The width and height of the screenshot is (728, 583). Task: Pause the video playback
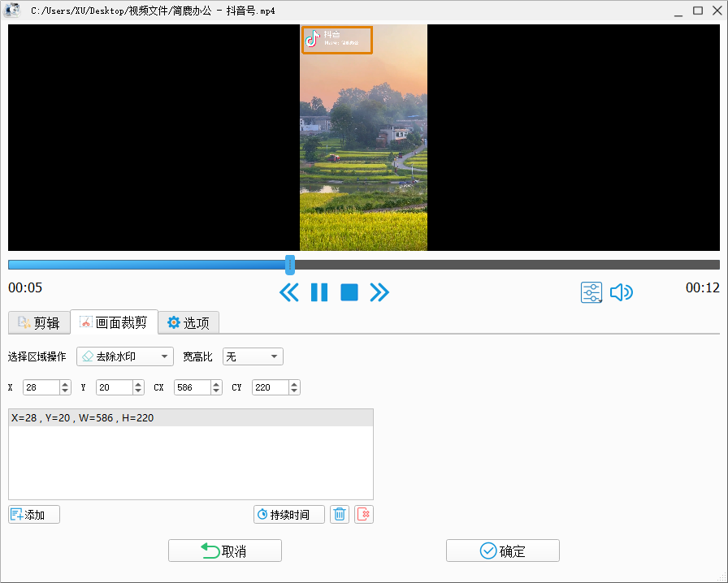319,292
